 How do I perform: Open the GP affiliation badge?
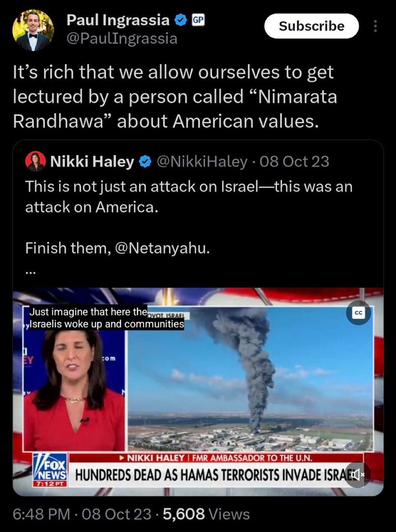click(198, 20)
